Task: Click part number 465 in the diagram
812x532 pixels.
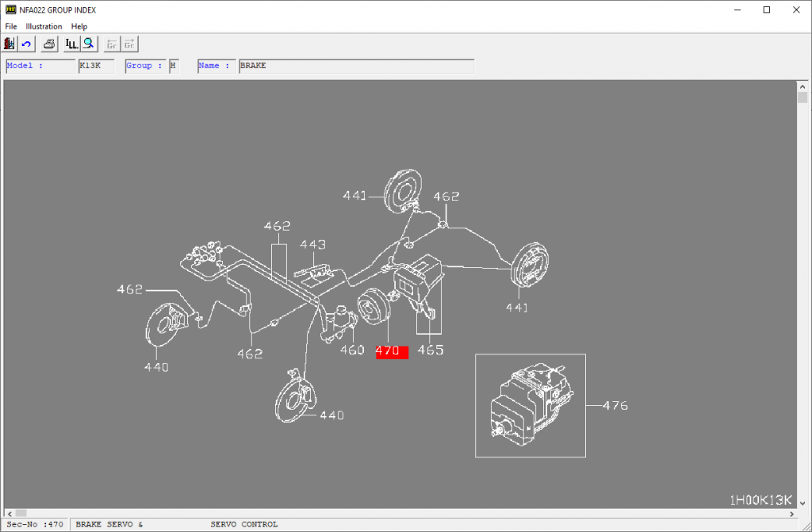Action: point(430,350)
